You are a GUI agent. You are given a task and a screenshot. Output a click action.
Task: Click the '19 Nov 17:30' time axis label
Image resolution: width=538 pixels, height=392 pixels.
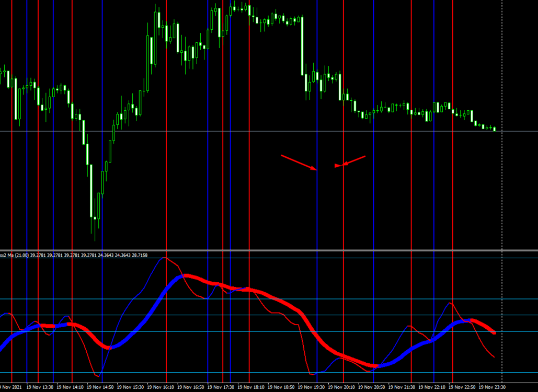coord(221,387)
